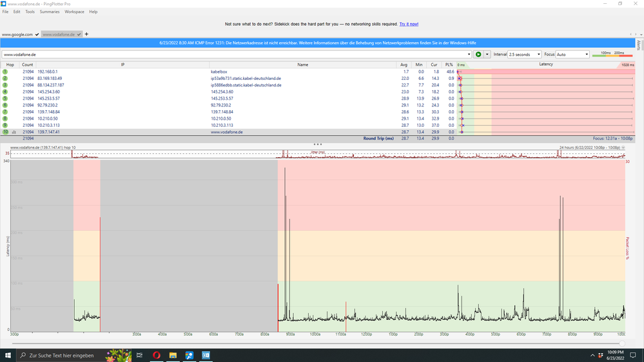Open the Interval dropdown showing 2.5 seconds
Viewport: 644px width, 362px height.
pyautogui.click(x=525, y=54)
